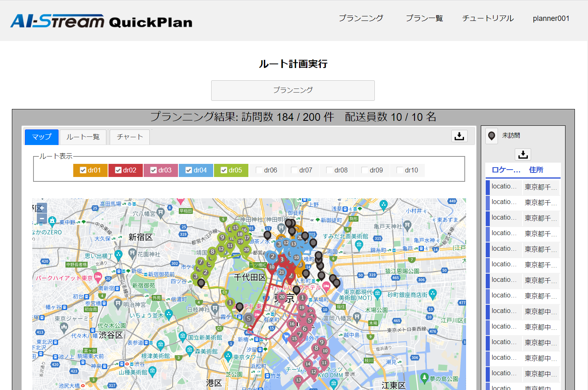588x390 pixels.
Task: Switch to the ルート一覧 tab
Action: point(83,137)
